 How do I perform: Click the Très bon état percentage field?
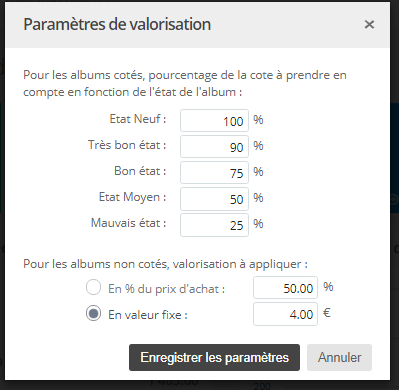pyautogui.click(x=214, y=146)
